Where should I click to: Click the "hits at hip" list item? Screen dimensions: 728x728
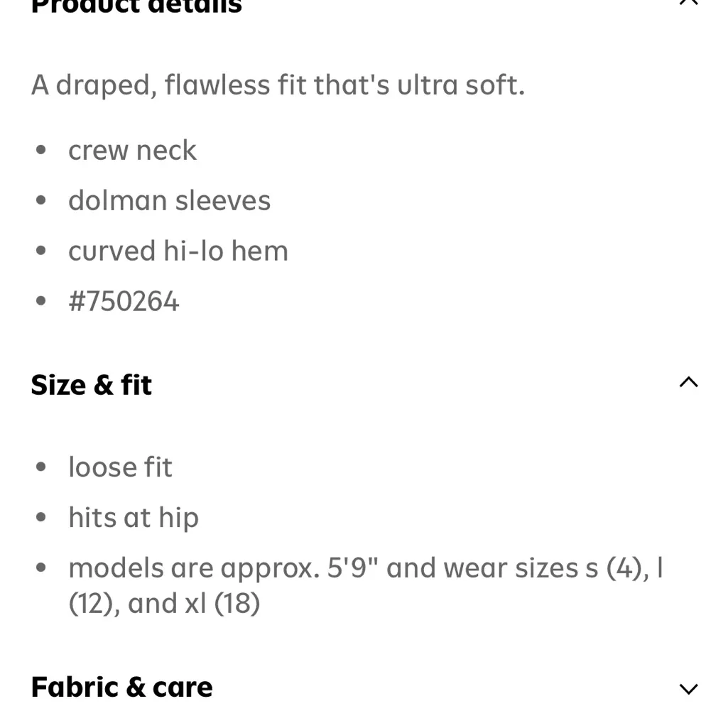point(134,518)
